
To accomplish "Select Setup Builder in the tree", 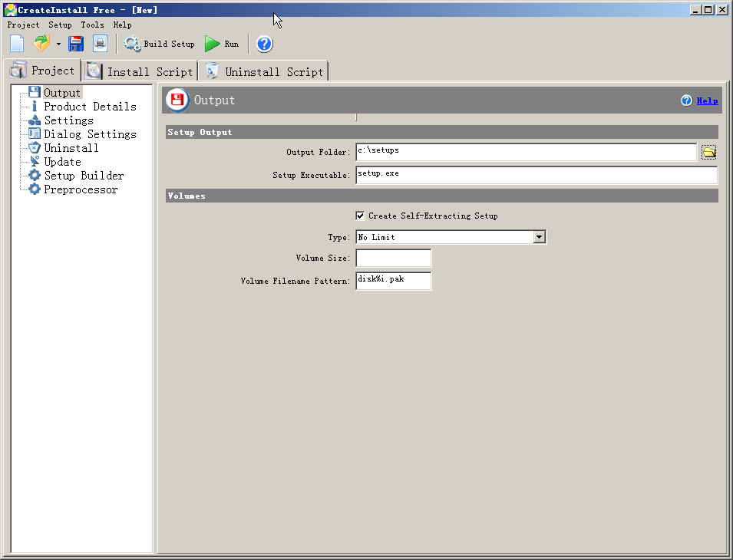I will (x=84, y=176).
